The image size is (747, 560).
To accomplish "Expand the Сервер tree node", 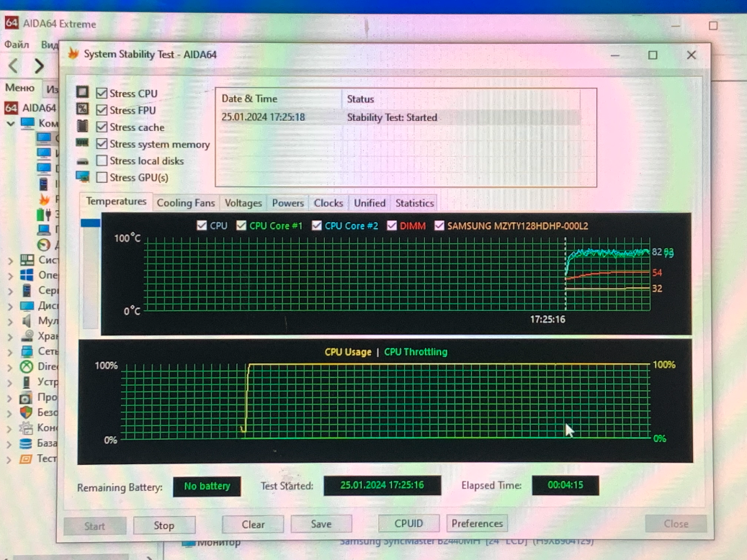I will [10, 291].
